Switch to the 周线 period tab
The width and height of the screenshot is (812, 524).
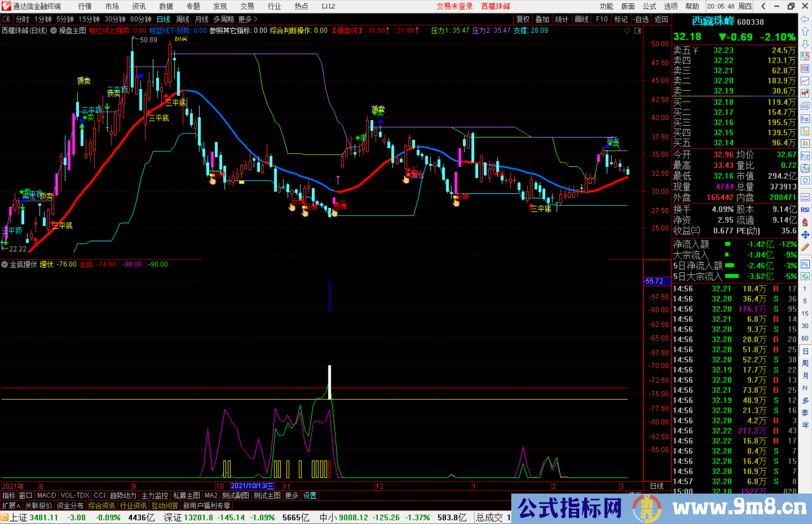183,19
